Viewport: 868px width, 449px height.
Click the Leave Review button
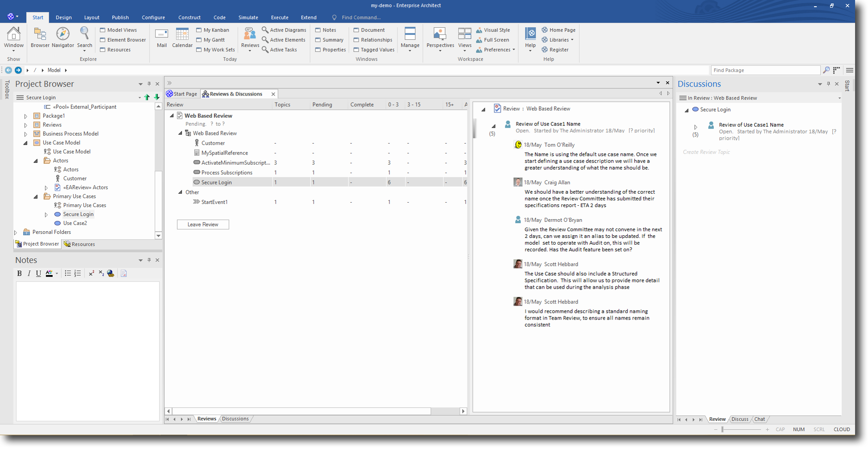(203, 224)
